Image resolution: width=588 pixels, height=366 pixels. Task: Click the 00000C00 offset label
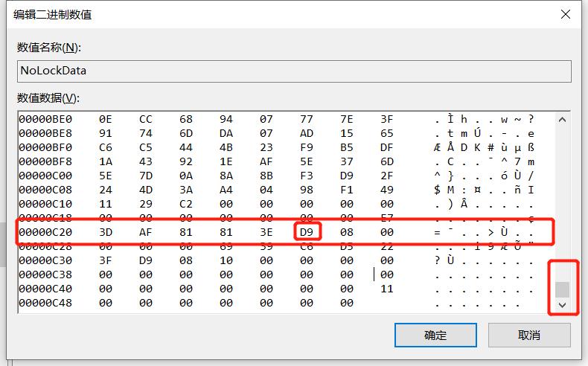coord(45,176)
